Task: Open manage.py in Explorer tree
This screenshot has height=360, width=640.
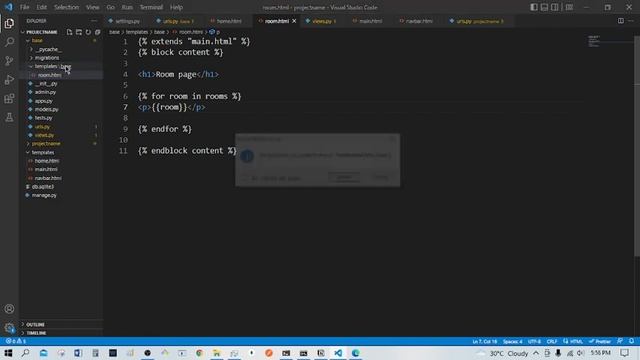Action: click(x=44, y=195)
